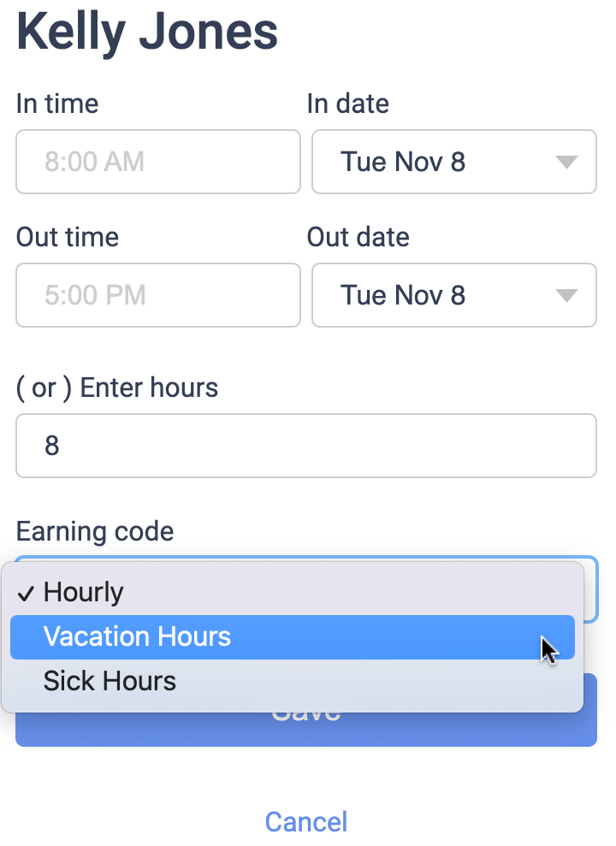Choose Vacation Hours from the list
Viewport: 616px width, 846px height.
(x=137, y=637)
